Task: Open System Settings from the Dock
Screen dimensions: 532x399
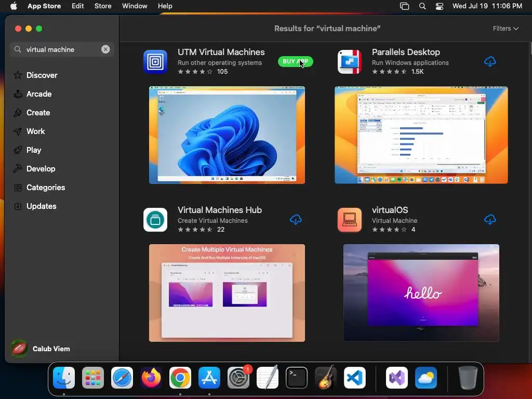Action: pos(238,378)
